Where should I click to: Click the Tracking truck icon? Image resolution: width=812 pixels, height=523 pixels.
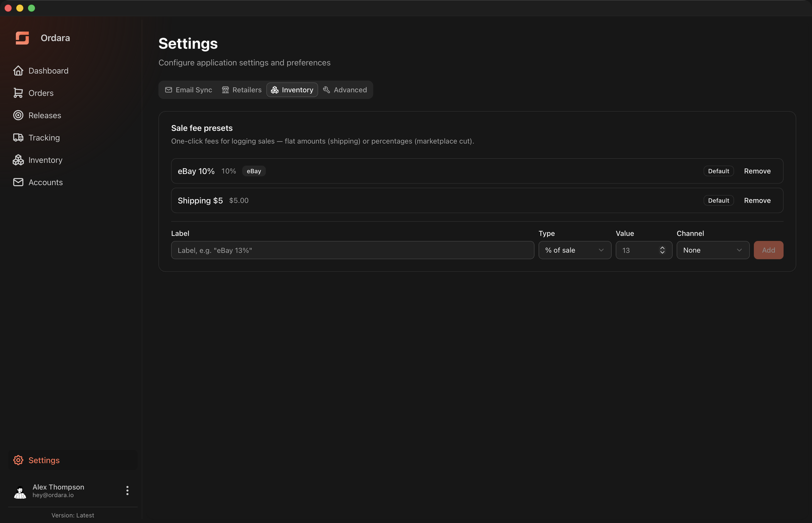[18, 138]
